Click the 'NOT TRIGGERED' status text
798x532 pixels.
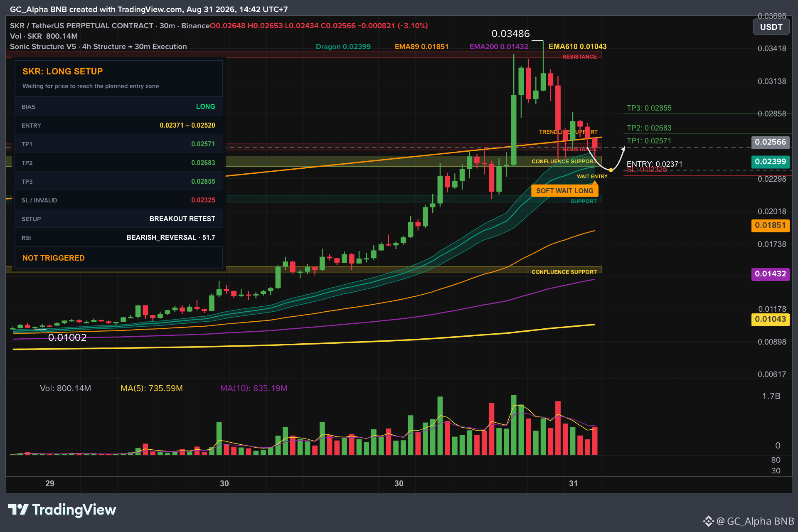54,258
